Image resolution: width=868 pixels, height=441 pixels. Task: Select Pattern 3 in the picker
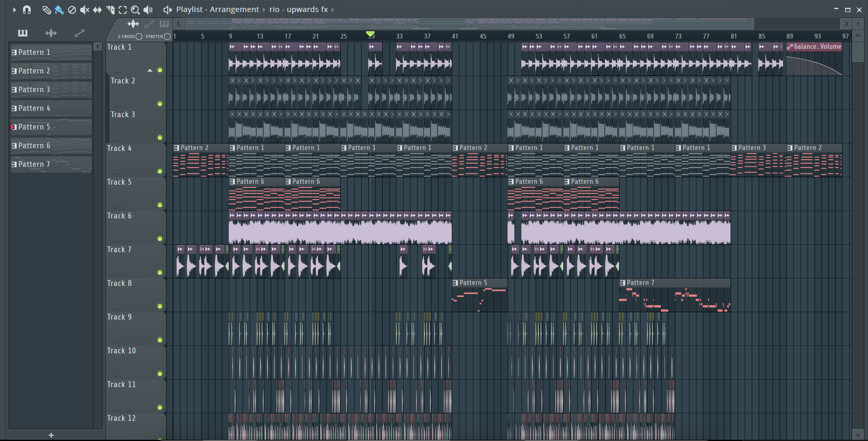click(51, 89)
